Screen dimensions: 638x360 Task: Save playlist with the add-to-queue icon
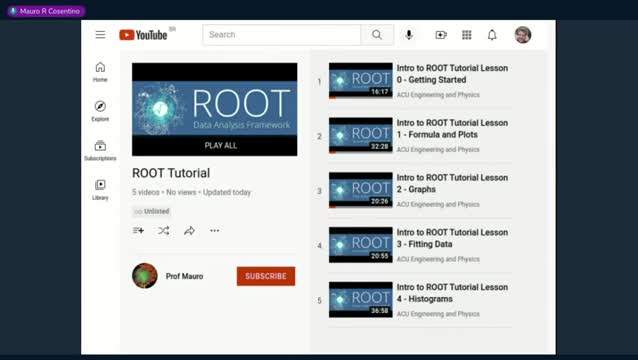(138, 231)
